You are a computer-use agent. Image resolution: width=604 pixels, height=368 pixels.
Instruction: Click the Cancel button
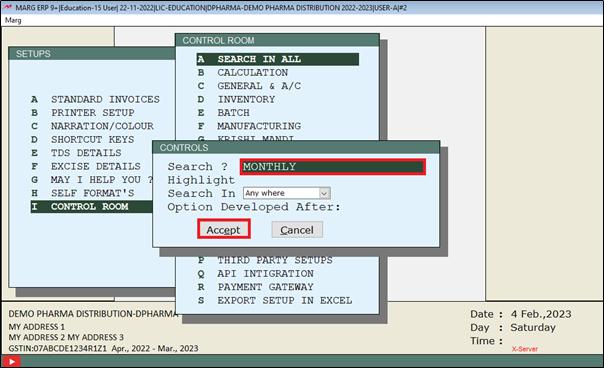[297, 230]
